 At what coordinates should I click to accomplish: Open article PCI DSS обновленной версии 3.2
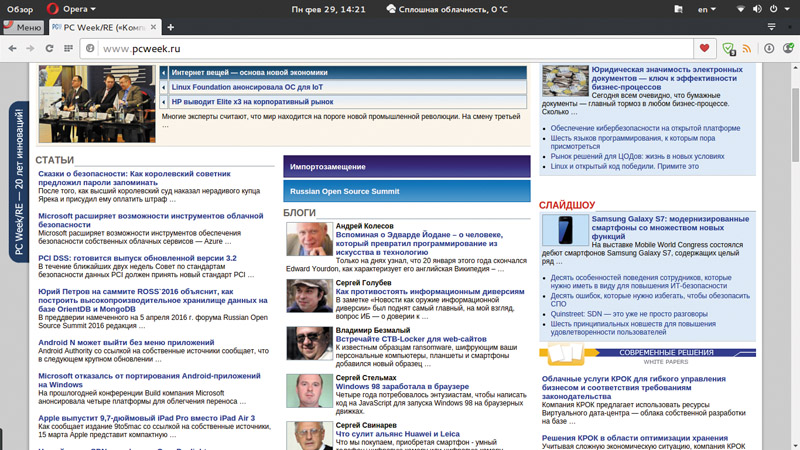coord(137,258)
